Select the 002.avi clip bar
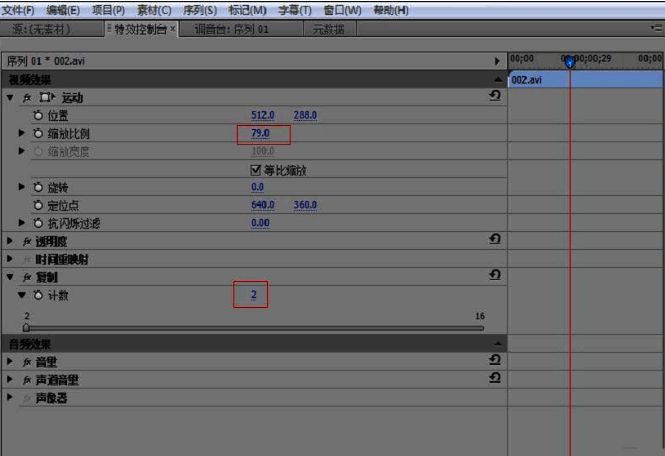665x456 pixels. [585, 79]
